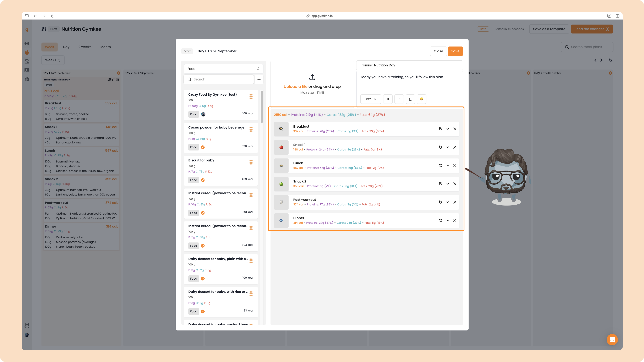
Task: Click Search meal plans field
Action: tap(587, 47)
